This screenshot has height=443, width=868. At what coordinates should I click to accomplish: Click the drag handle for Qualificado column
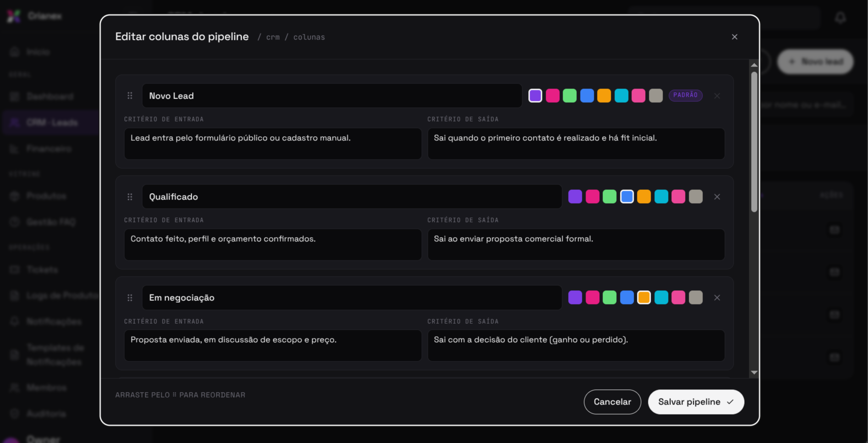[130, 197]
